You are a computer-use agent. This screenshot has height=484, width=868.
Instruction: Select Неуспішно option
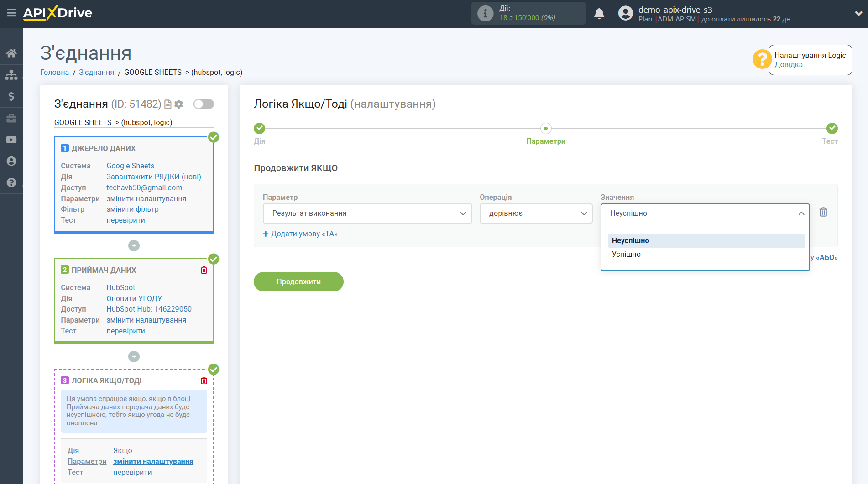pyautogui.click(x=706, y=241)
